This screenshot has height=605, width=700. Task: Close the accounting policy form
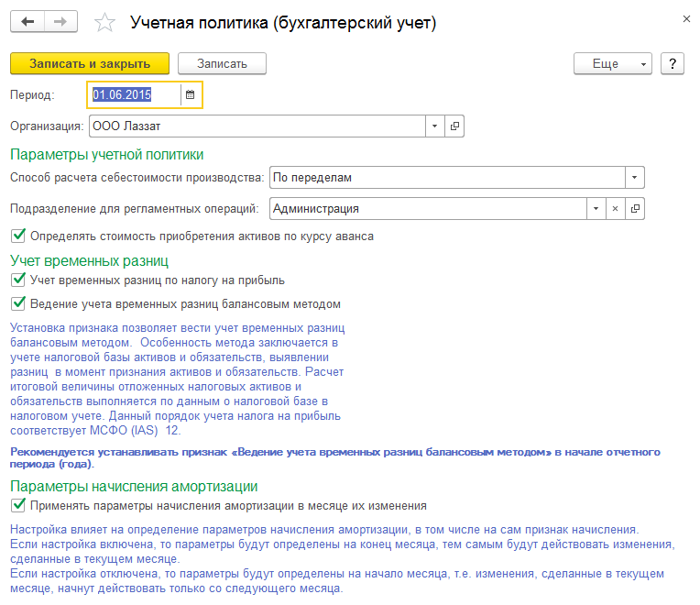coord(687,18)
